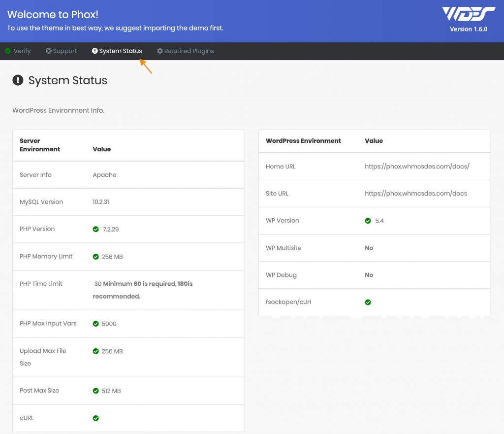504x434 pixels.
Task: Click the WP Multisite value 'No'
Action: 369,248
